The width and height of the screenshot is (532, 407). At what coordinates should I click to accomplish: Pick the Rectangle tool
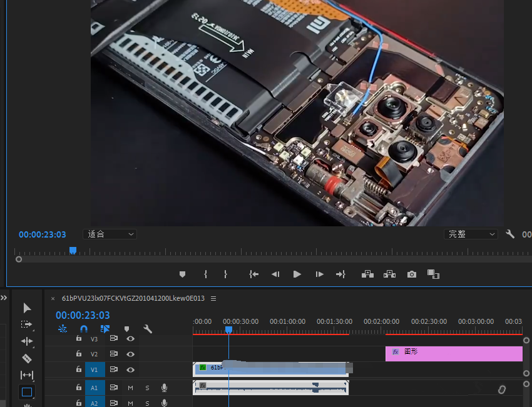pos(27,392)
